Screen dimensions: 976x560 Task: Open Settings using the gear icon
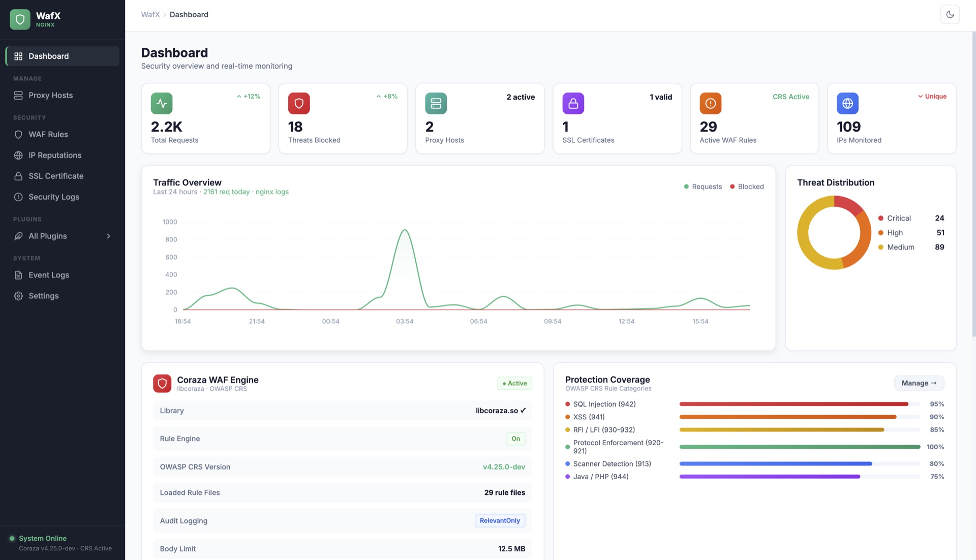pyautogui.click(x=18, y=295)
